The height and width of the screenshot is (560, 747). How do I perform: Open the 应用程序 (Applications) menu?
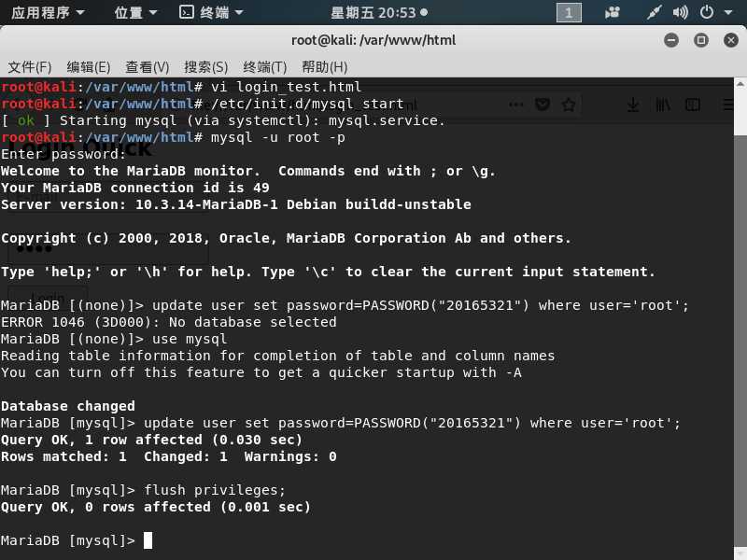[x=48, y=12]
